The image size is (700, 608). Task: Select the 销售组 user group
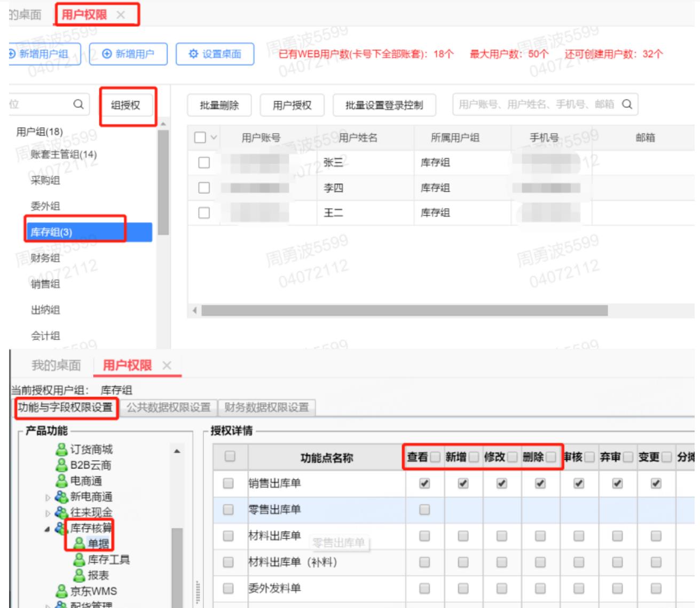tap(45, 284)
